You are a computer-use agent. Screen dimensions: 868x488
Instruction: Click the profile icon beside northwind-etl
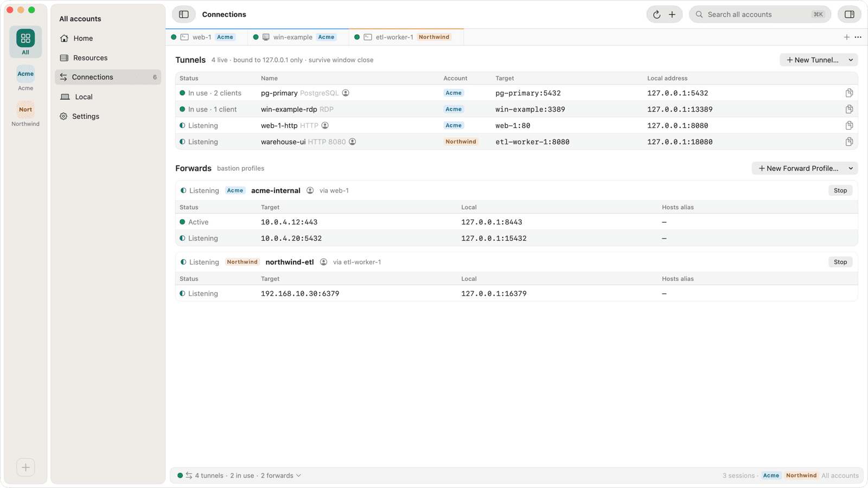coord(324,262)
